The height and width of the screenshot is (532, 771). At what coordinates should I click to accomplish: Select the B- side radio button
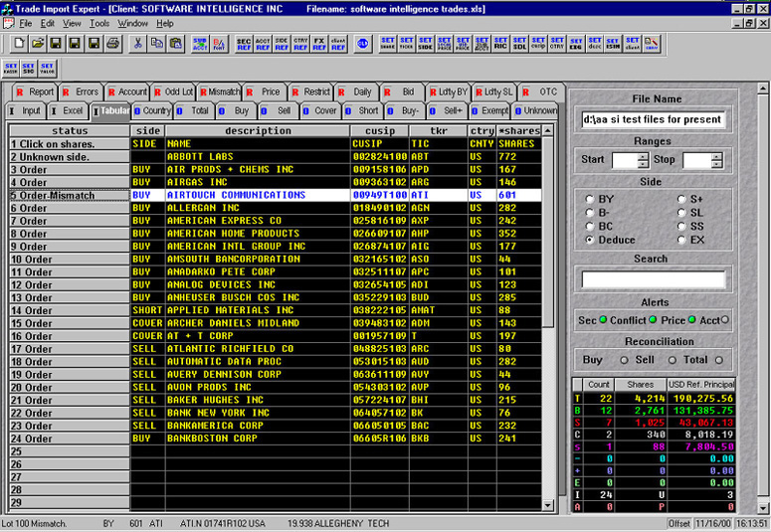[x=590, y=213]
